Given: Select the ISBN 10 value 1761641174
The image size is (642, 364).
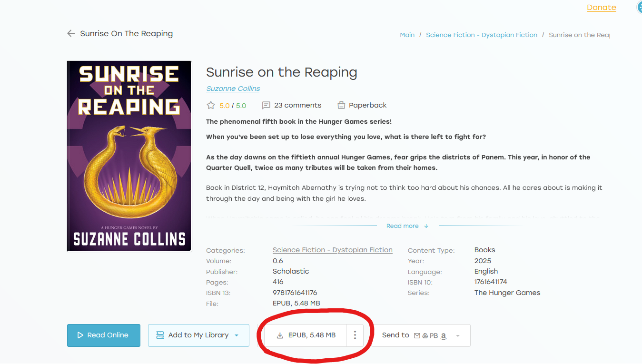Looking at the screenshot, I should click(491, 282).
